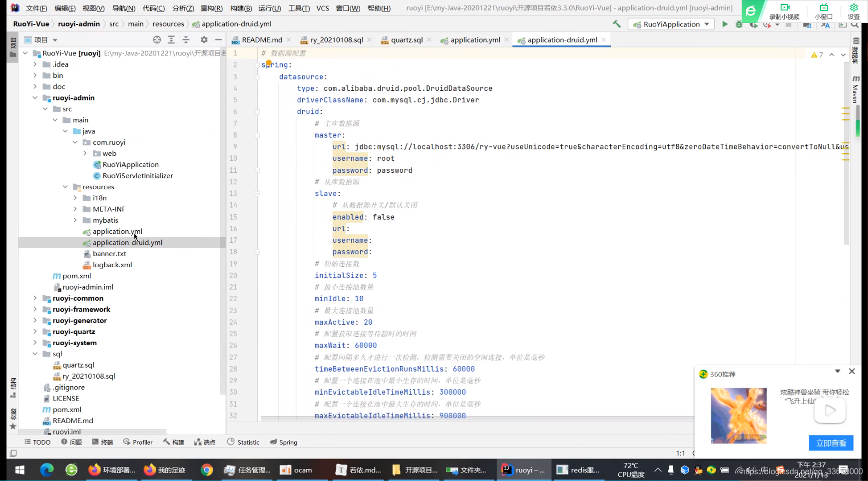Collapse the com.ruoyi package
Image resolution: width=868 pixels, height=481 pixels.
coord(75,142)
